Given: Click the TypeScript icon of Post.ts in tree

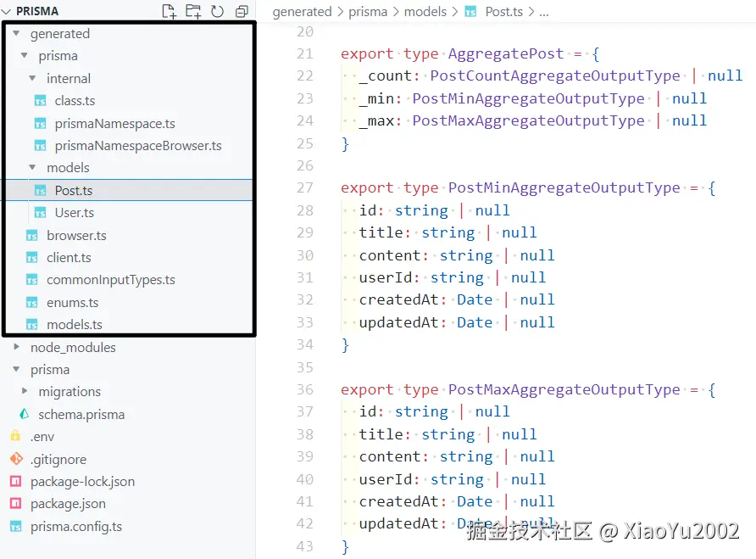Looking at the screenshot, I should click(41, 191).
